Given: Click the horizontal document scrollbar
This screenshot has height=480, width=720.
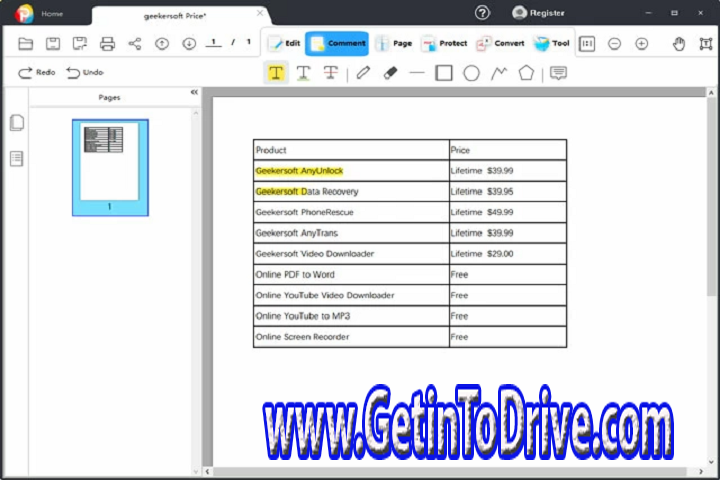Looking at the screenshot, I should point(450,472).
